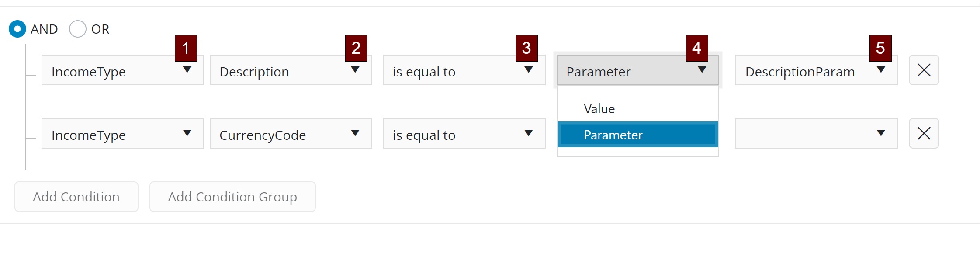The width and height of the screenshot is (980, 264).
Task: Open the first row IncomeType dropdown
Action: coord(122,71)
